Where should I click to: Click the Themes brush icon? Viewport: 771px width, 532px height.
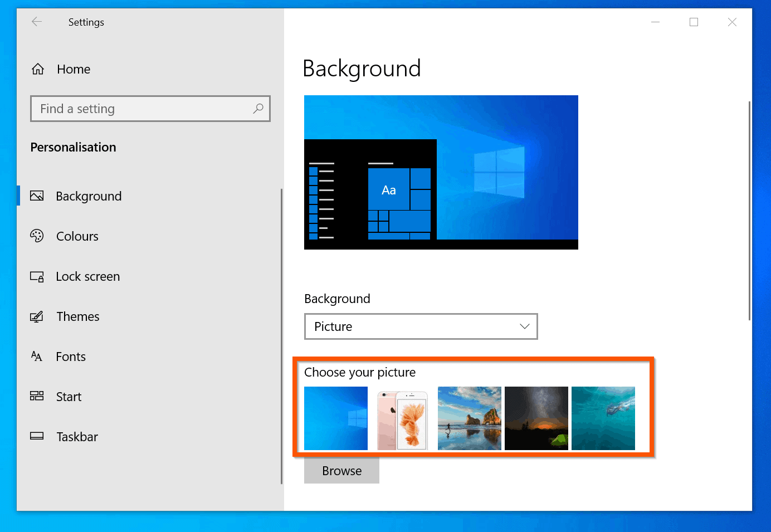[x=37, y=316]
